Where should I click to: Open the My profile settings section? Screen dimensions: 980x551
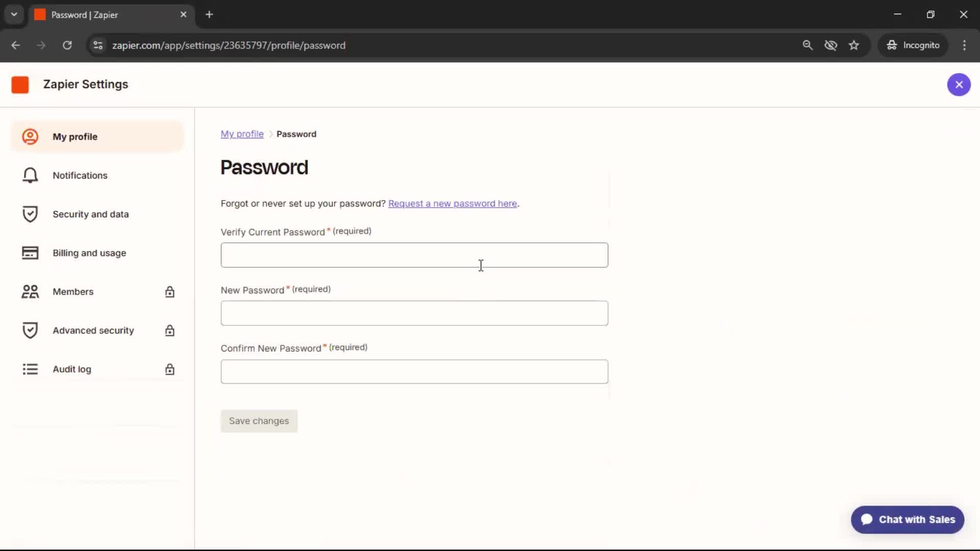point(97,137)
